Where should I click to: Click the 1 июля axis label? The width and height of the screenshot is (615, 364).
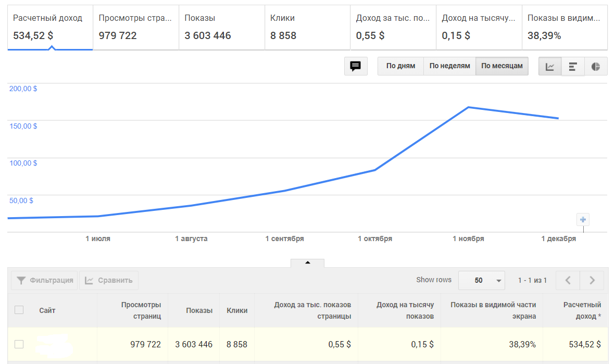pos(98,239)
